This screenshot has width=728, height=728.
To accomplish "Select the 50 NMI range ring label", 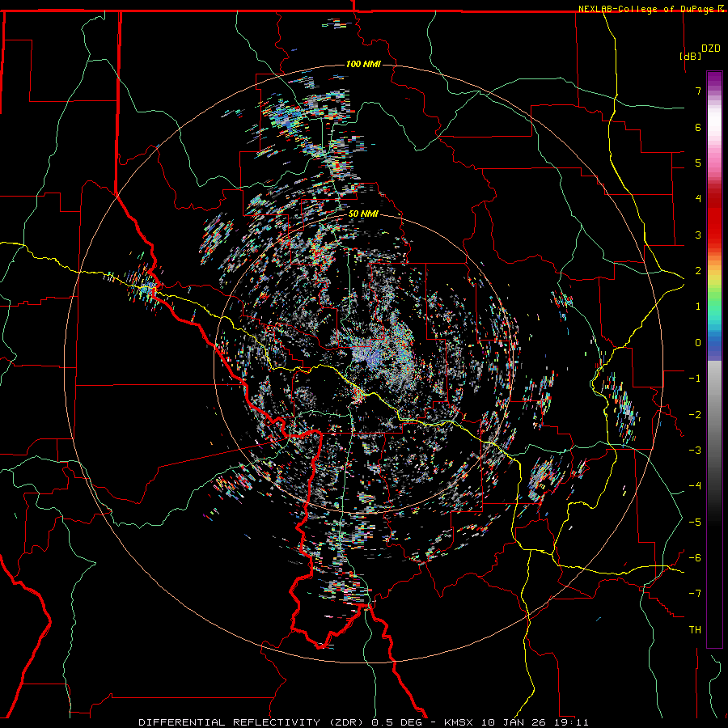I will coord(363,213).
